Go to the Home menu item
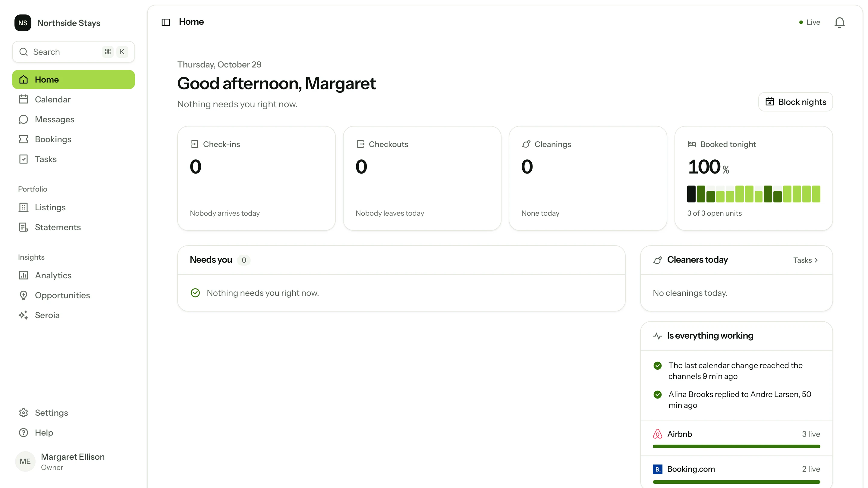Viewport: 868px width, 488px height. click(x=74, y=80)
